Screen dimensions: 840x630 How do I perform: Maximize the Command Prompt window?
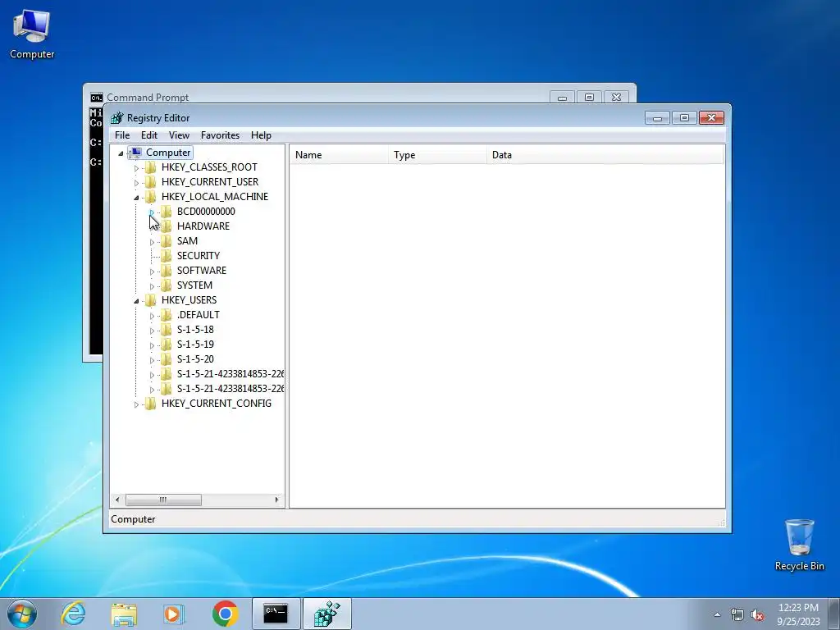click(589, 98)
